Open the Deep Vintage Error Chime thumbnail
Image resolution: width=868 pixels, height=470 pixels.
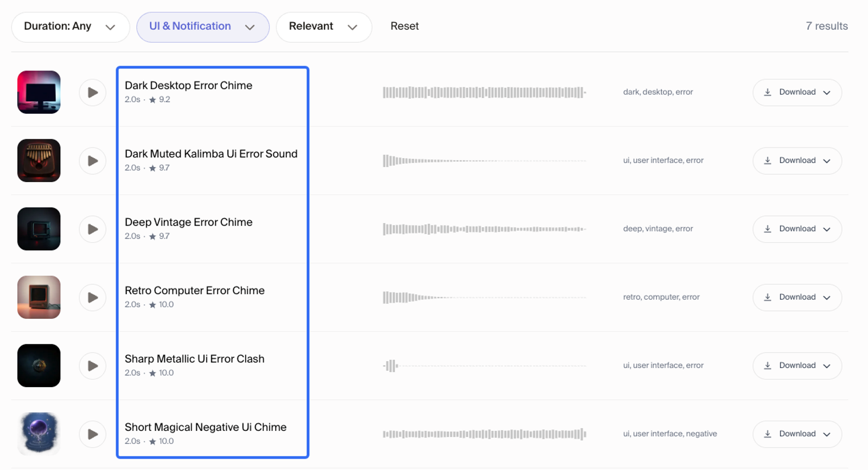pyautogui.click(x=39, y=229)
